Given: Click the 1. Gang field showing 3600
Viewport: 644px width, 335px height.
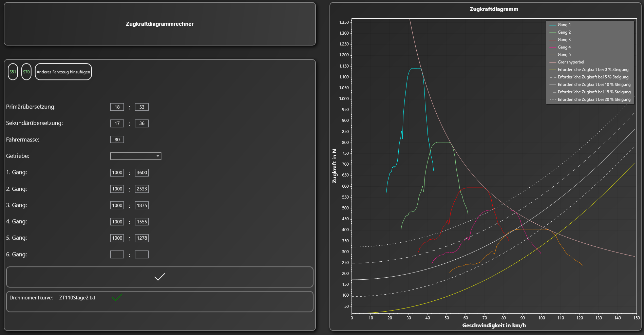Looking at the screenshot, I should click(142, 172).
